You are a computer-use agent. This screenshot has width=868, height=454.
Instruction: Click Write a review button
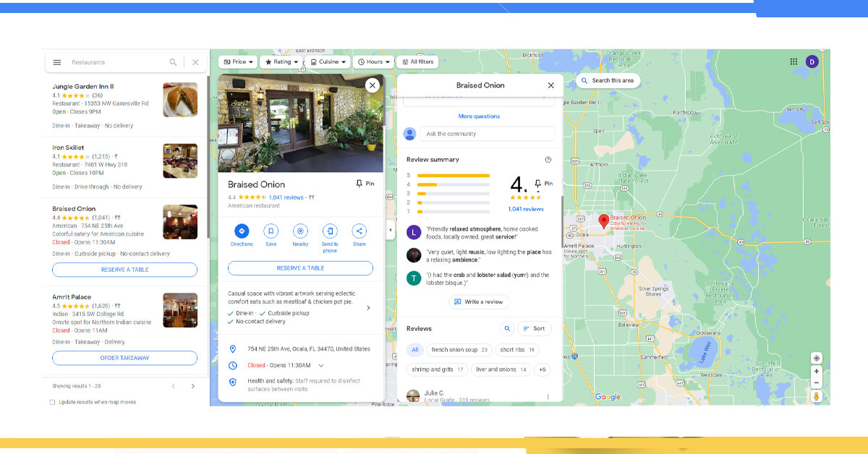click(479, 301)
